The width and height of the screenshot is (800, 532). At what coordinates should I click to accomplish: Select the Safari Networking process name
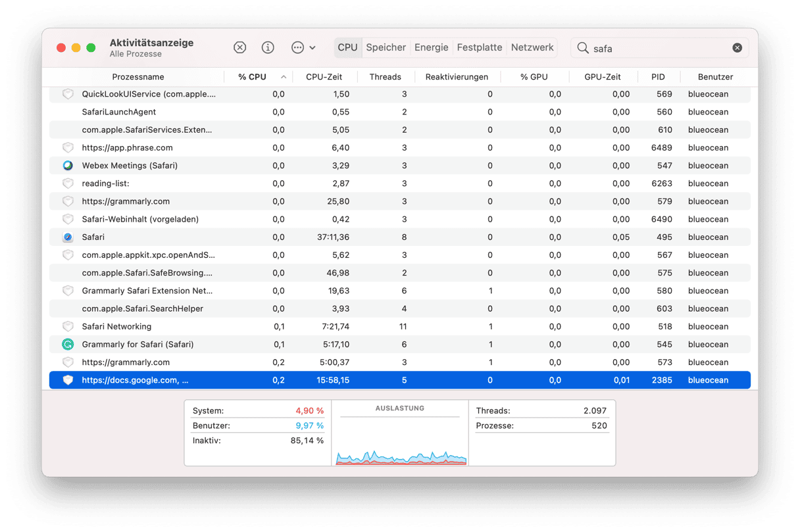point(116,326)
